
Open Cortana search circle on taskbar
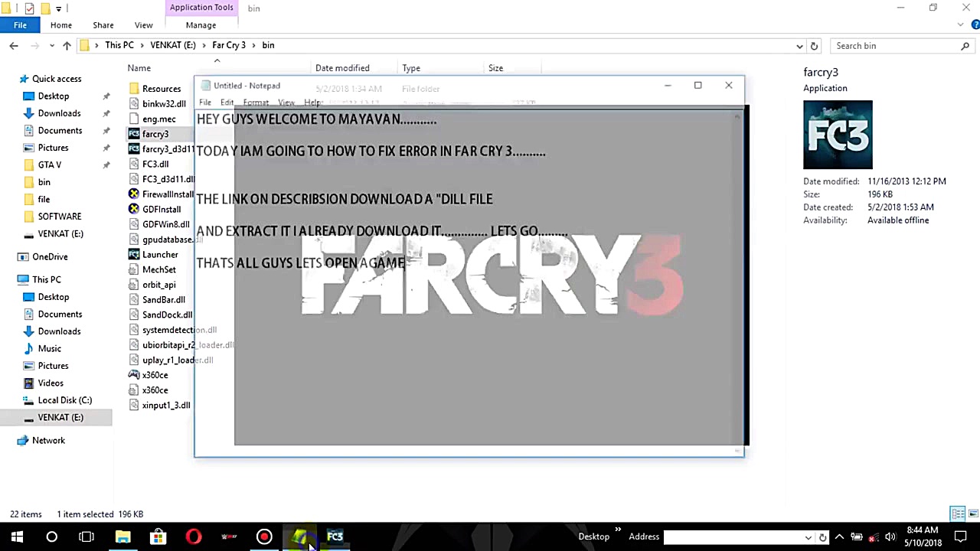(51, 536)
